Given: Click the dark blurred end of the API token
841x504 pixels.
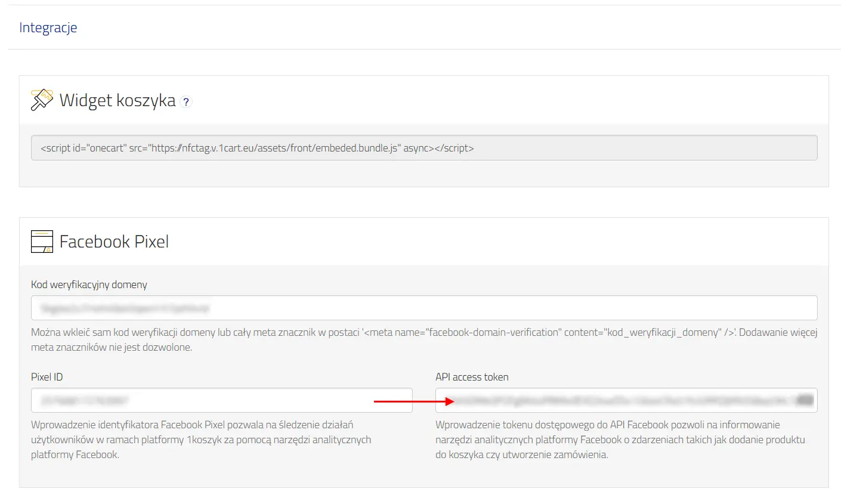Looking at the screenshot, I should tap(805, 400).
